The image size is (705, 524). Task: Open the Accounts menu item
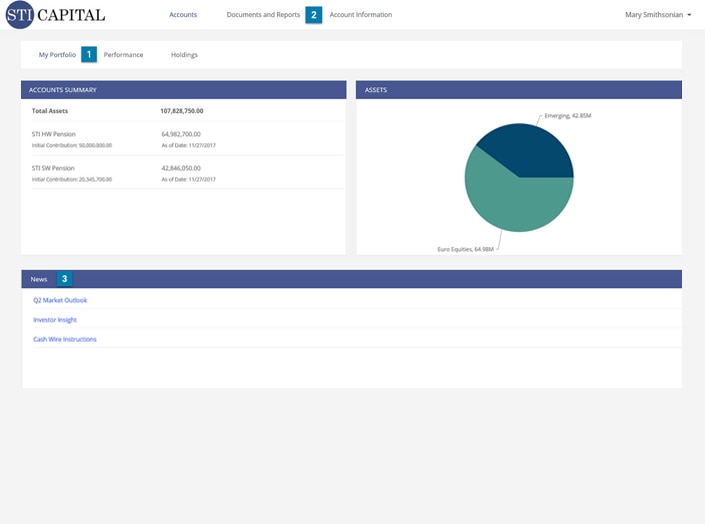[183, 15]
